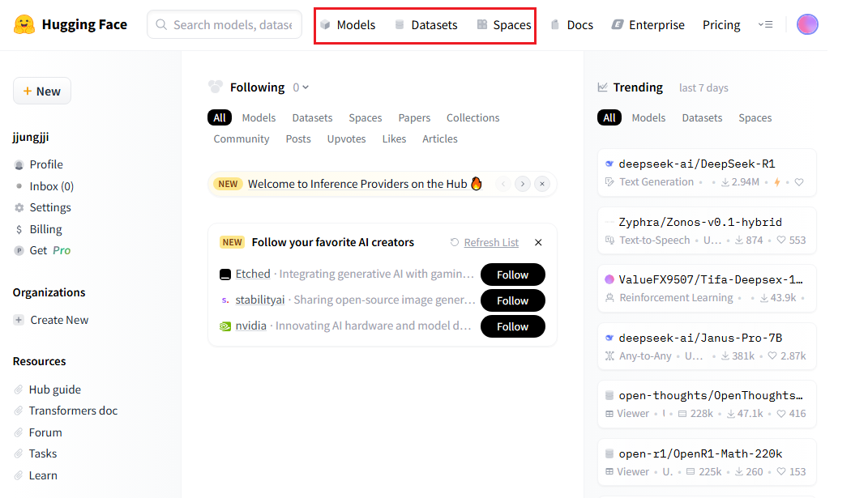Select Spaces tab under Following
Viewport: 868px width, 498px height.
(x=366, y=118)
